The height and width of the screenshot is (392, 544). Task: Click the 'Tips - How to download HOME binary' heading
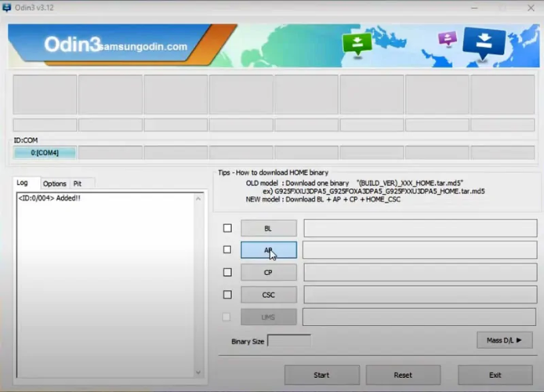tap(273, 172)
